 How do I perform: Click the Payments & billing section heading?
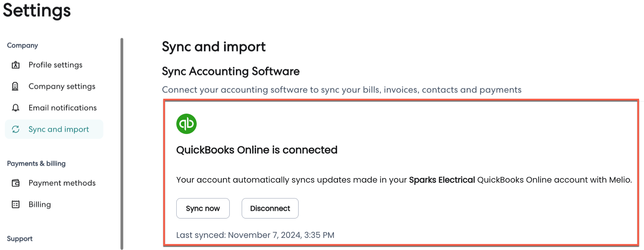(x=36, y=164)
